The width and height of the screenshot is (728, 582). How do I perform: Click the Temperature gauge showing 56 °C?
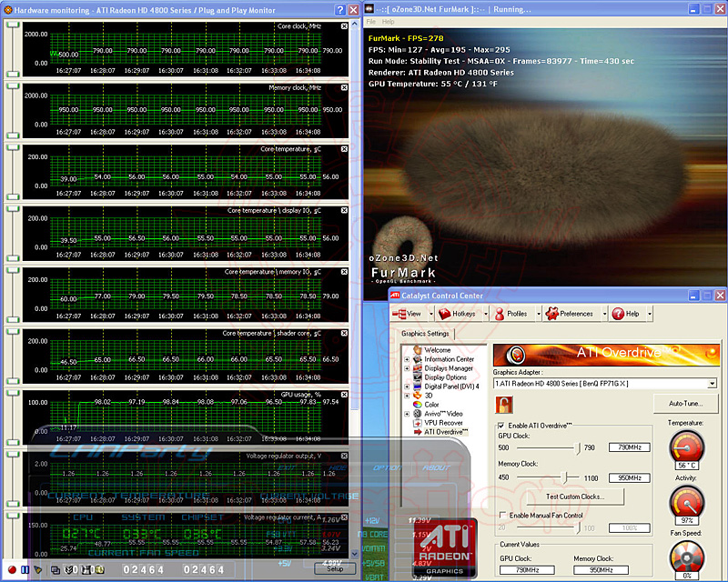(x=686, y=448)
